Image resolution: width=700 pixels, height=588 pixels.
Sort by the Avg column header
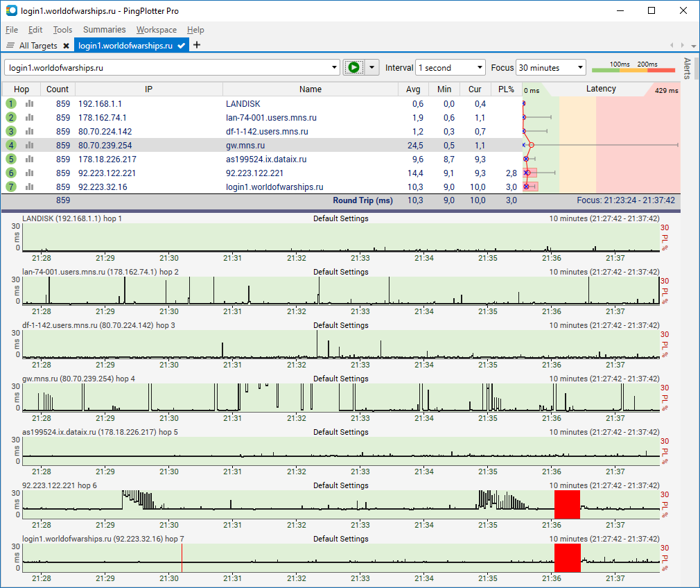click(x=413, y=89)
